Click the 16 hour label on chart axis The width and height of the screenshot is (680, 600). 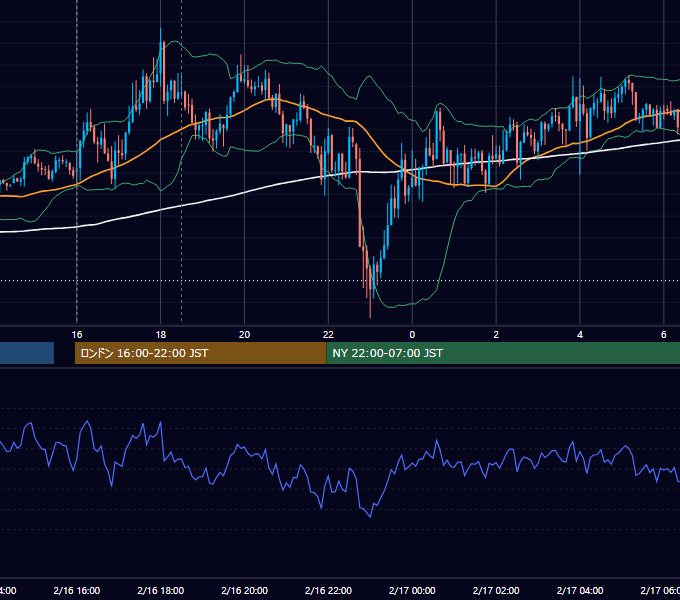77,335
